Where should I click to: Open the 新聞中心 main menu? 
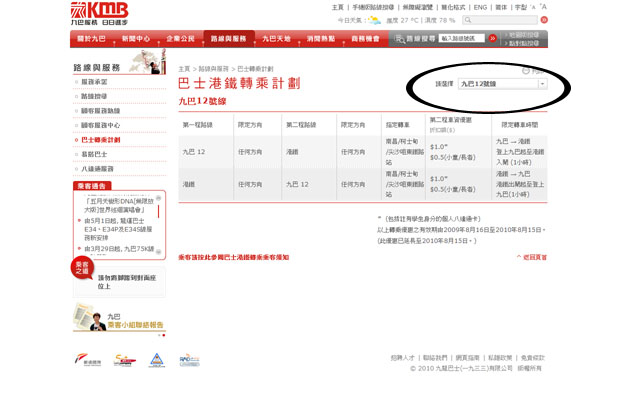tap(136, 39)
